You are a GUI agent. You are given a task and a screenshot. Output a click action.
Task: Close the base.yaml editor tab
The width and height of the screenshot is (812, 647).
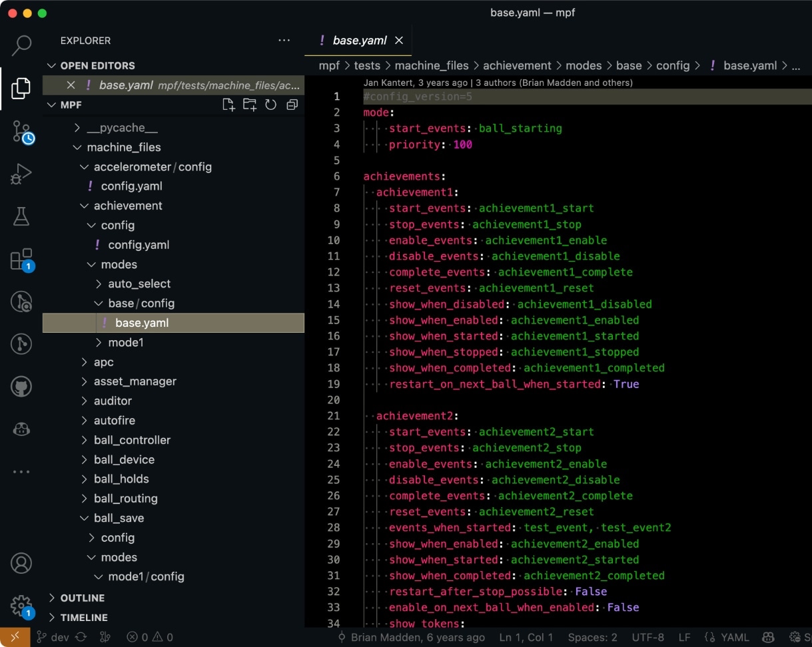(x=399, y=41)
